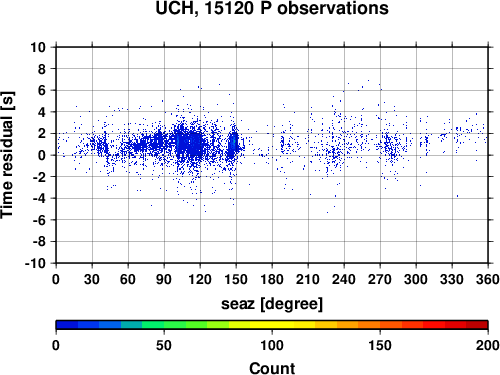Click the colorbar tick label '50'
Screen dimensions: 500x375
click(x=164, y=345)
